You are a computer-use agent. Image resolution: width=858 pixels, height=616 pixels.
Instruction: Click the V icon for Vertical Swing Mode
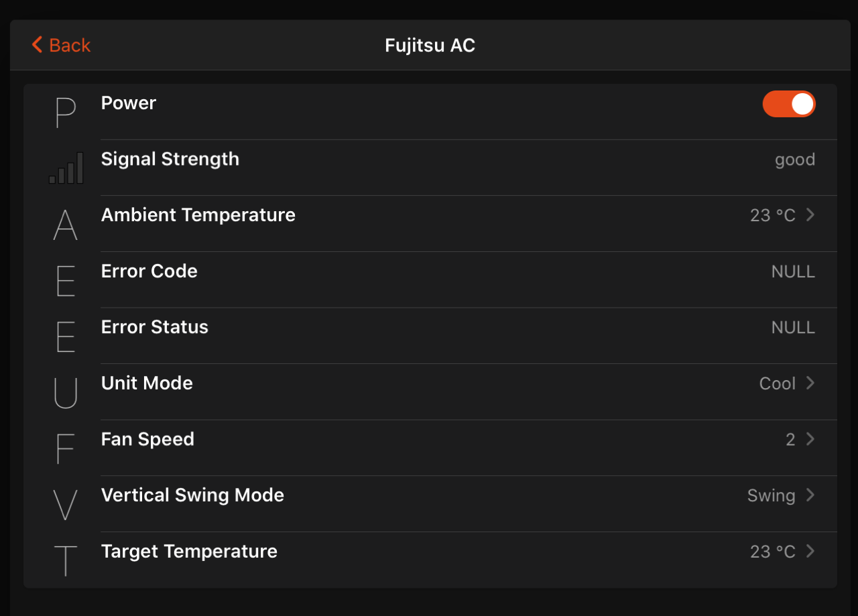66,505
